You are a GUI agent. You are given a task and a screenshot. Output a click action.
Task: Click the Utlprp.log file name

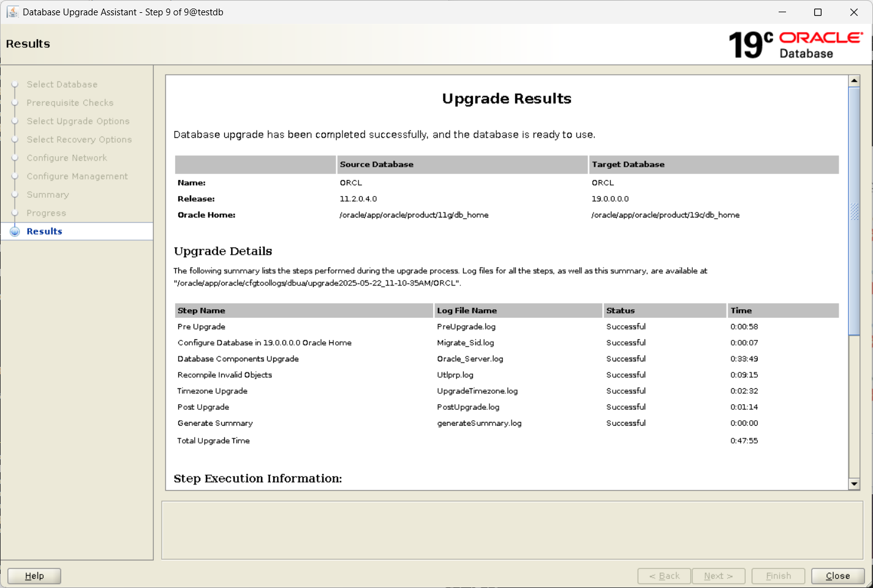455,375
